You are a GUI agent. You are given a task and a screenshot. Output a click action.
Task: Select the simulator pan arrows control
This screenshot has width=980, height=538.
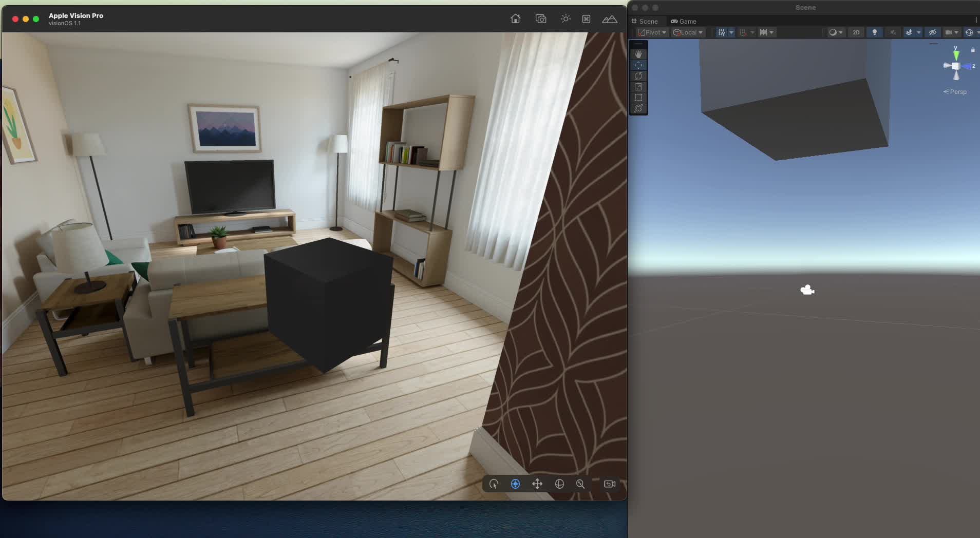(x=537, y=484)
